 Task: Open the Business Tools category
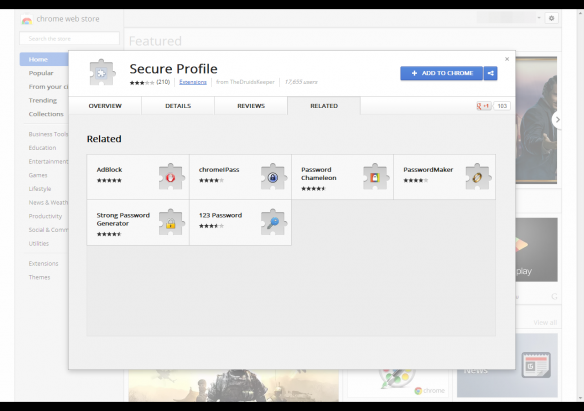pyautogui.click(x=48, y=134)
